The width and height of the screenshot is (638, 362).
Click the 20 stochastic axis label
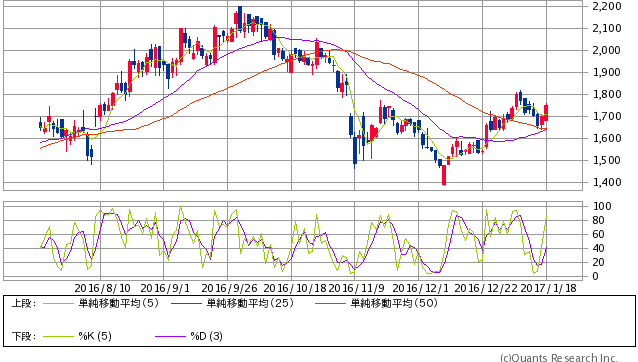(x=599, y=262)
